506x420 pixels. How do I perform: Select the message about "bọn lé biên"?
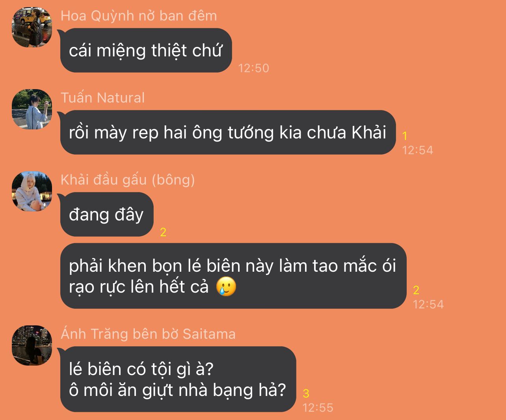coord(233,276)
